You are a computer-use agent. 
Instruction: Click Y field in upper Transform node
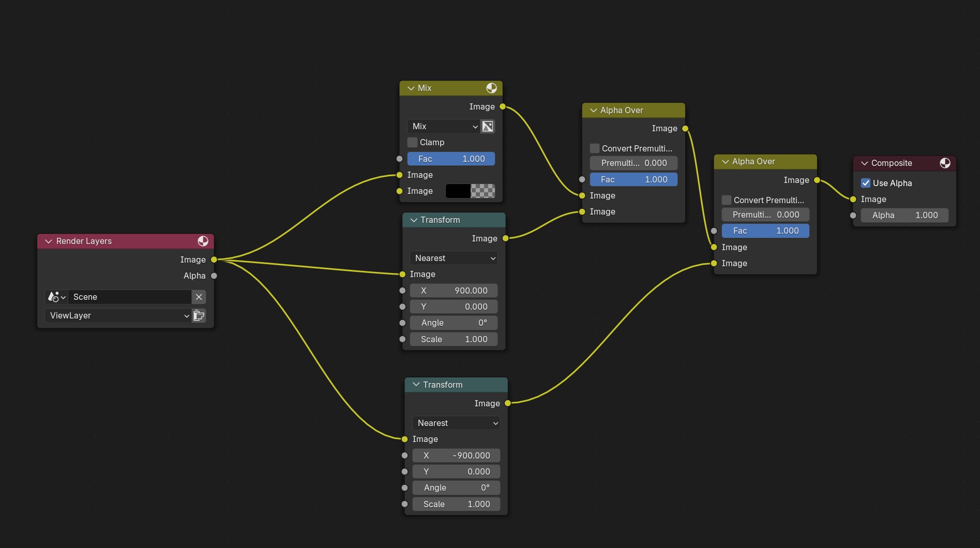[x=454, y=307]
